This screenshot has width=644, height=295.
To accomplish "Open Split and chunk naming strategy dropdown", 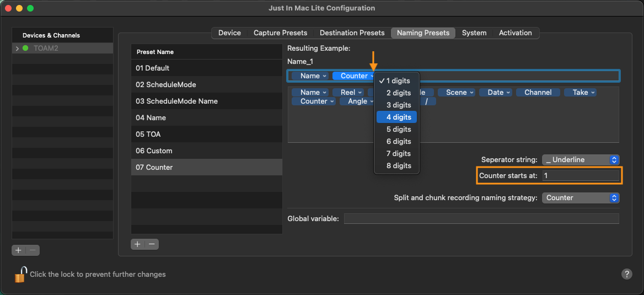I will click(581, 197).
